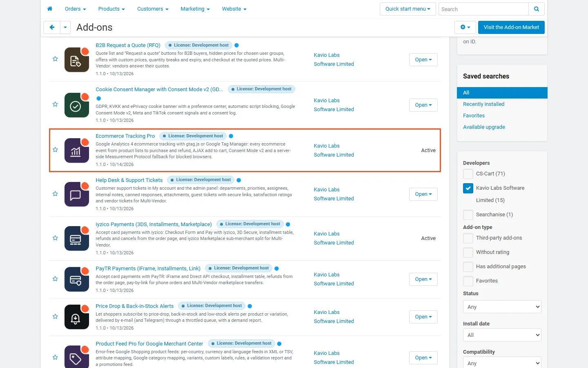Check the CS-Cart (71) developer filter
The width and height of the screenshot is (588, 368).
tap(468, 174)
